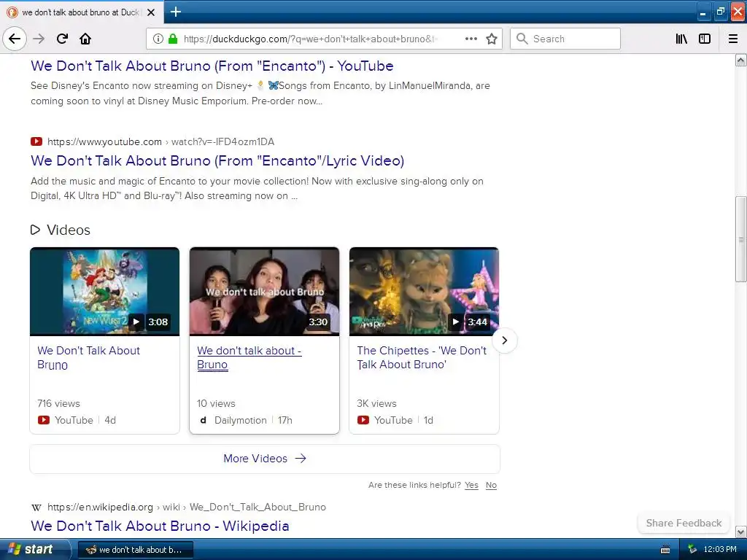Go back with the browser back arrow
The width and height of the screenshot is (747, 560).
15,39
